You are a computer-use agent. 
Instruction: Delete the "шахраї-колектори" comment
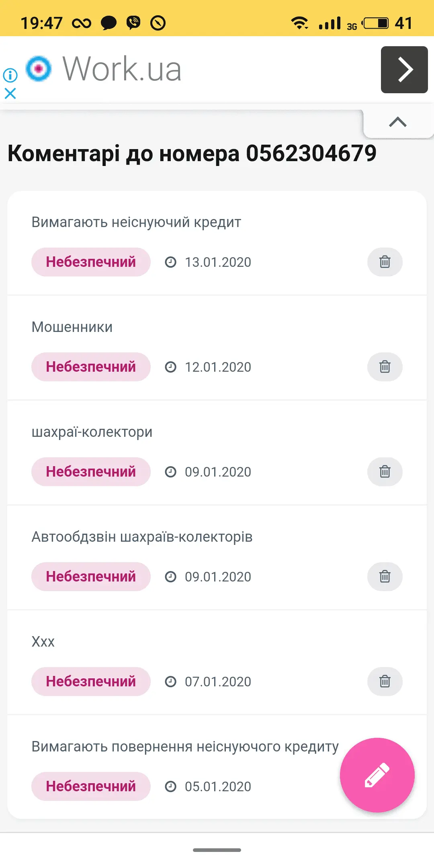pos(385,472)
